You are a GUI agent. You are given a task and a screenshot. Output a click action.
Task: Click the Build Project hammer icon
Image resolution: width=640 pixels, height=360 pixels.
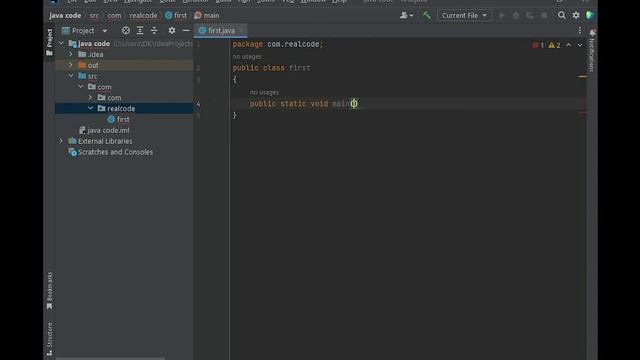[x=427, y=16]
